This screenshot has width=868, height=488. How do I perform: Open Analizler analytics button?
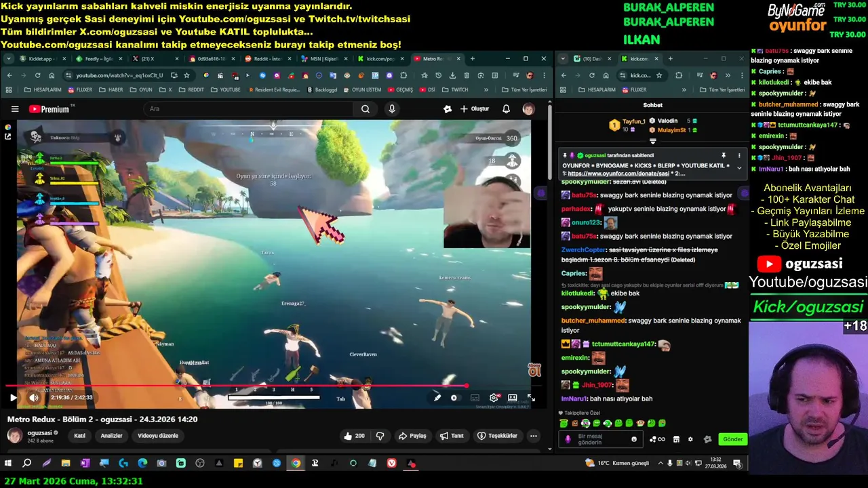point(111,436)
